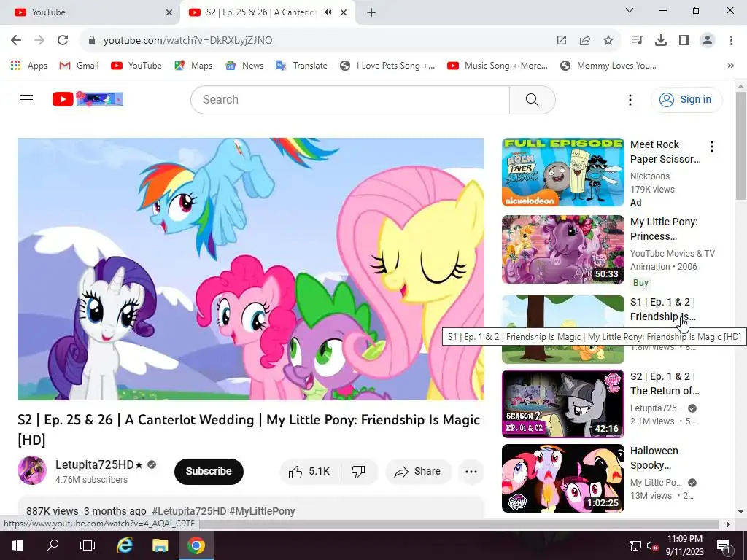Screen dimensions: 747x560
Task: Open Chrome three-dot menu
Action: 731,41
